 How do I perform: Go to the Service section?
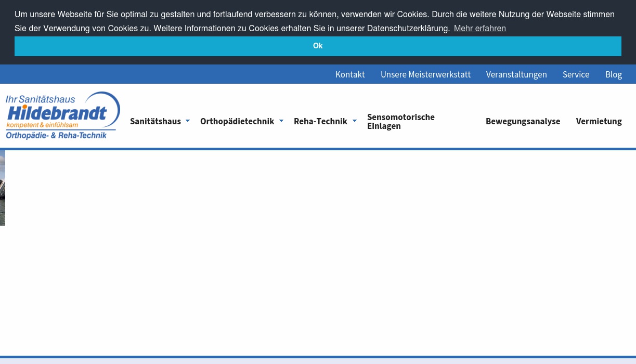[x=576, y=74]
